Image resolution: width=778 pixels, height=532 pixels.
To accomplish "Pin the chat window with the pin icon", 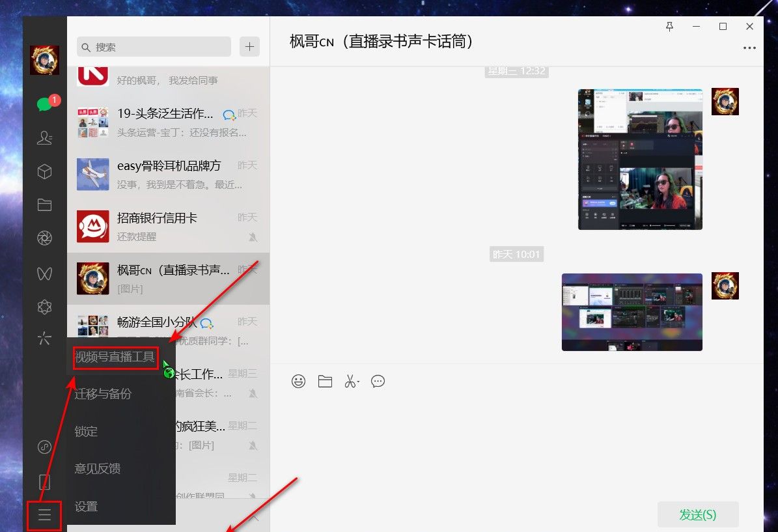I will 669,27.
